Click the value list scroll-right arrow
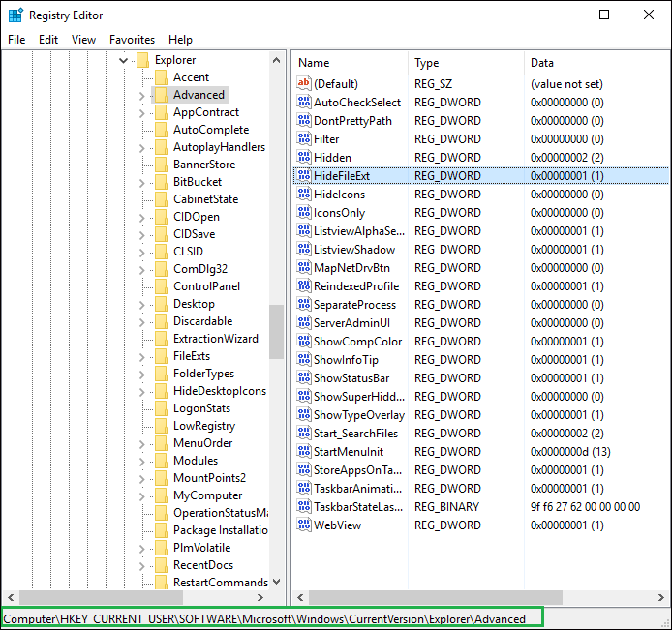Image resolution: width=672 pixels, height=630 pixels. [661, 597]
